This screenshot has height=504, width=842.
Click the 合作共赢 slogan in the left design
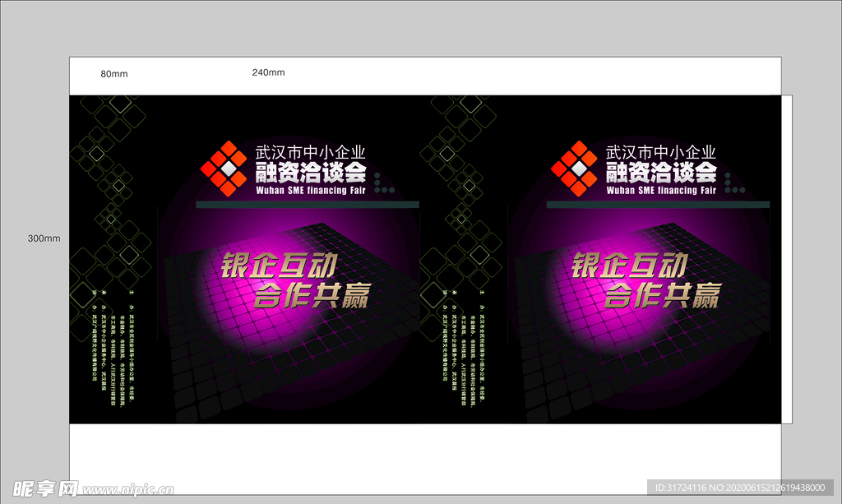pyautogui.click(x=312, y=296)
